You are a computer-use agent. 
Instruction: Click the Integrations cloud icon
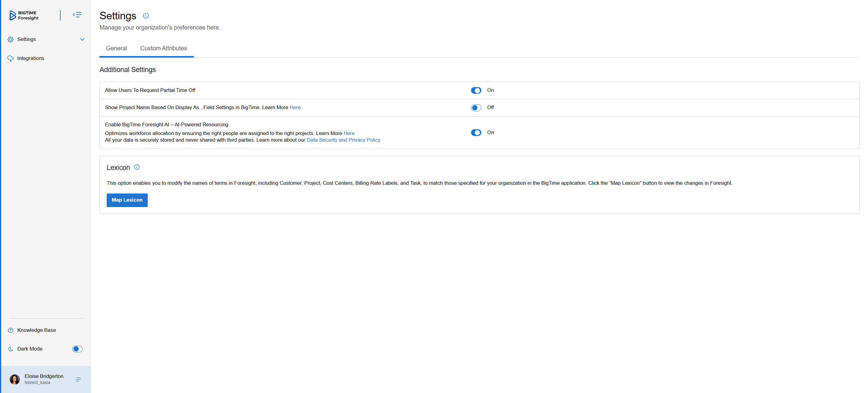point(11,58)
